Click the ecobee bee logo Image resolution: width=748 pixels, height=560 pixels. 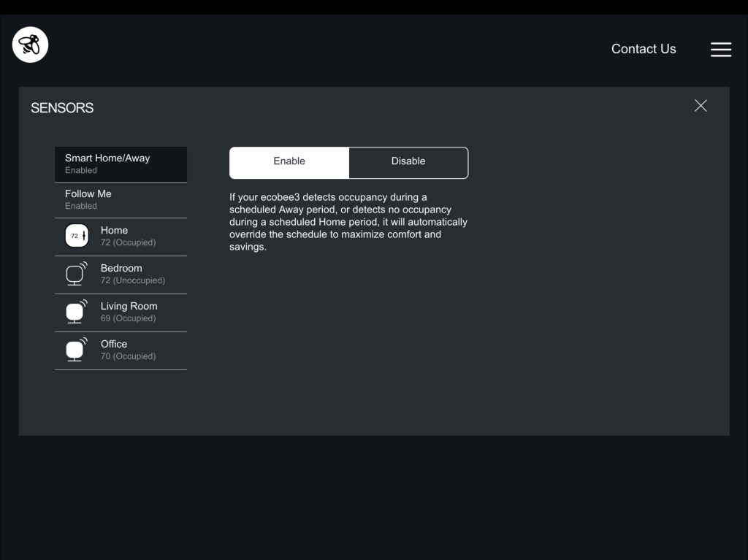pos(30,45)
